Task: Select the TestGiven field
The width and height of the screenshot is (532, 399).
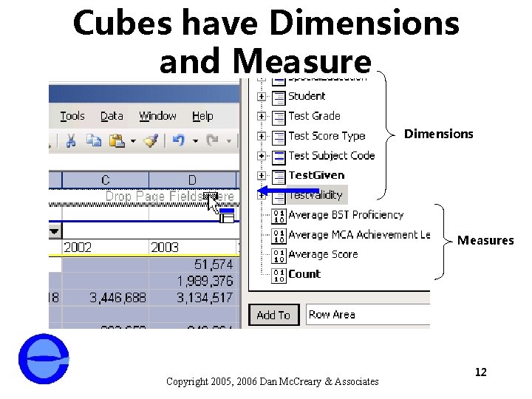Action: point(316,175)
